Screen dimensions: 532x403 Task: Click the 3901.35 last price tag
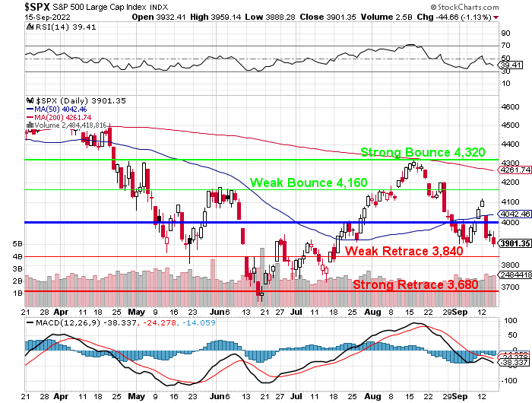pos(512,243)
